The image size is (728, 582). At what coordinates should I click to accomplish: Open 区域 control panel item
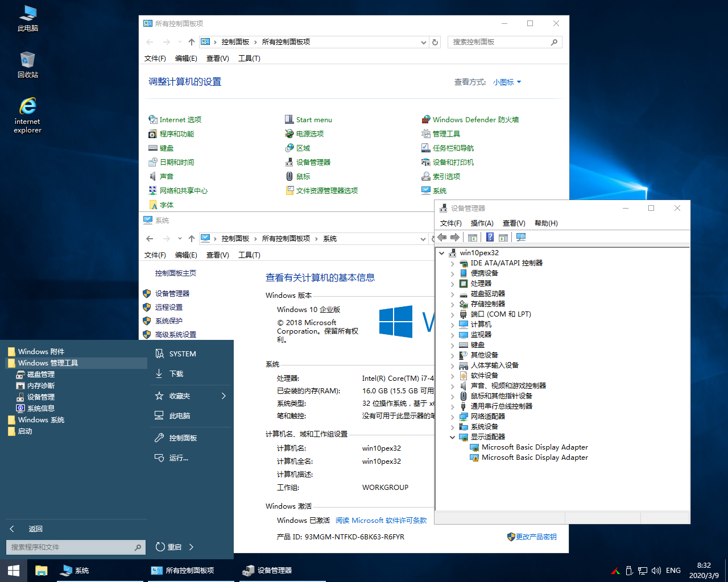(x=297, y=148)
